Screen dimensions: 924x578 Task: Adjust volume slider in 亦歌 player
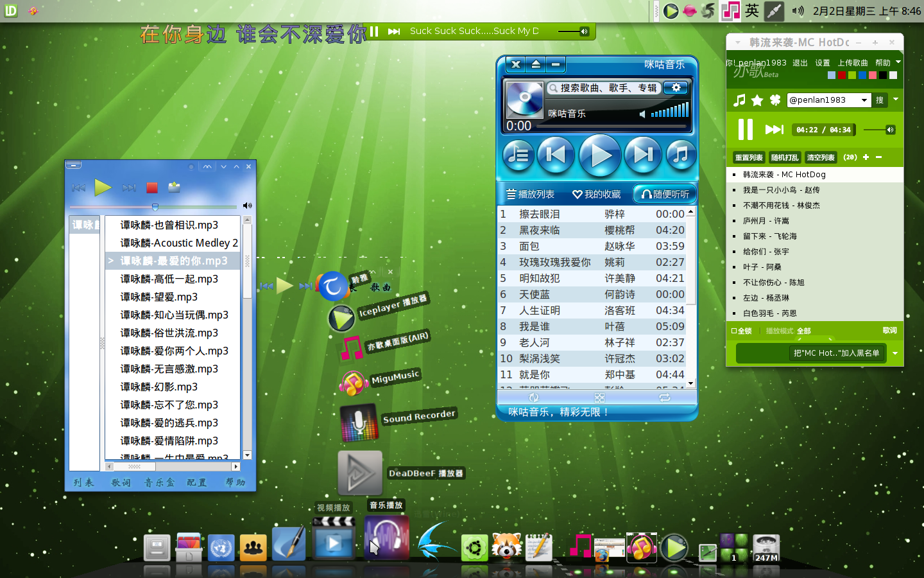click(x=880, y=130)
